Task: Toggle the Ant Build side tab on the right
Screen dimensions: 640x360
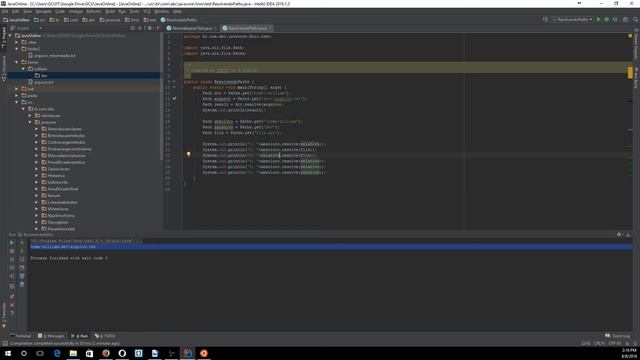Action: (636, 78)
